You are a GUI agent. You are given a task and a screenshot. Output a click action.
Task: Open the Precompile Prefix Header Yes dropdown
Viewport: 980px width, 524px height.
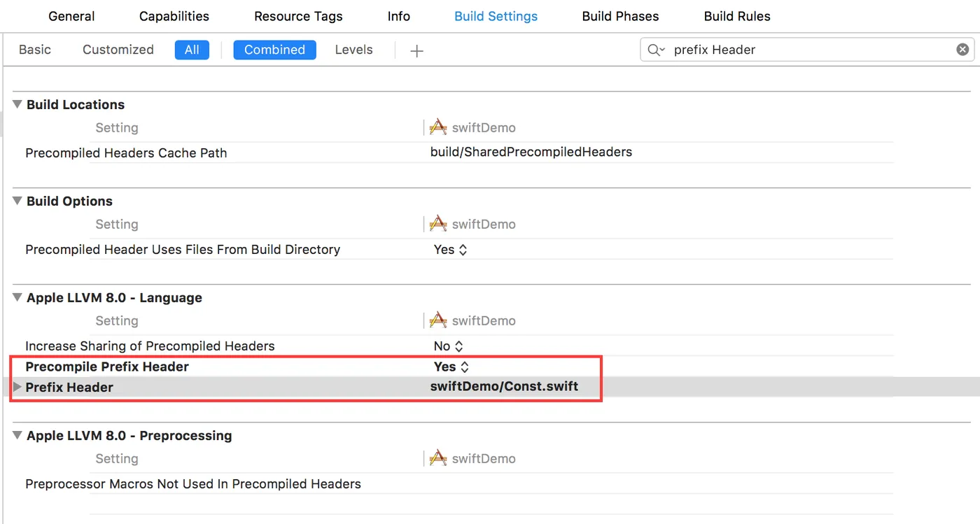click(450, 367)
